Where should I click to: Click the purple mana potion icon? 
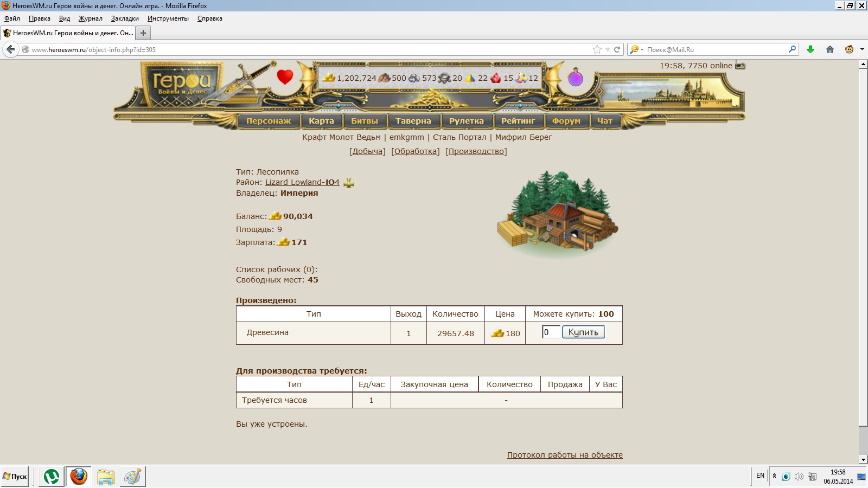pyautogui.click(x=576, y=78)
